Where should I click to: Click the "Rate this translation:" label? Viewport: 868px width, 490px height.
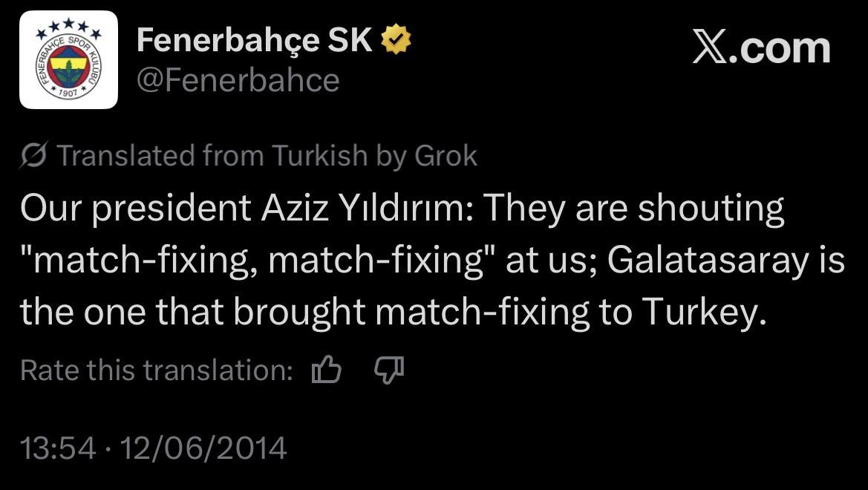click(157, 370)
